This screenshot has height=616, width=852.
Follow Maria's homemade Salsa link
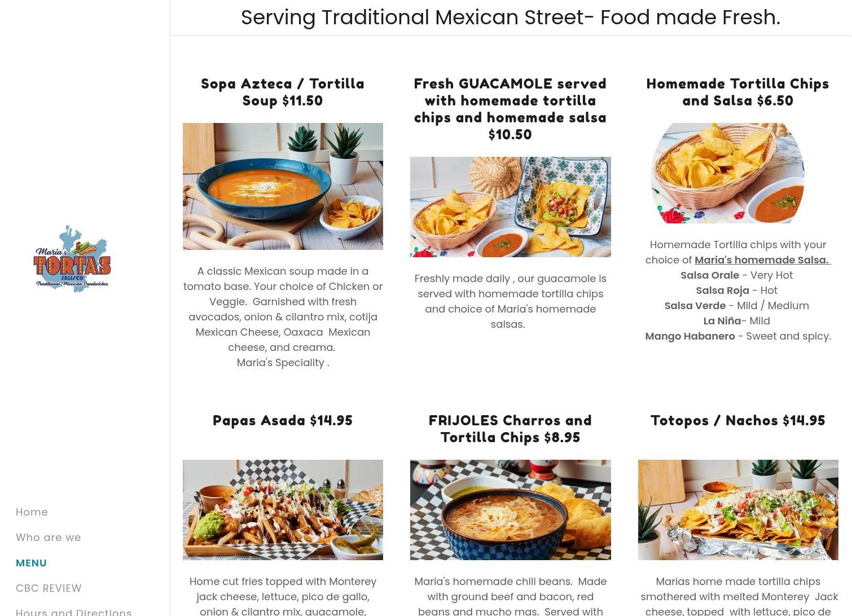[762, 260]
